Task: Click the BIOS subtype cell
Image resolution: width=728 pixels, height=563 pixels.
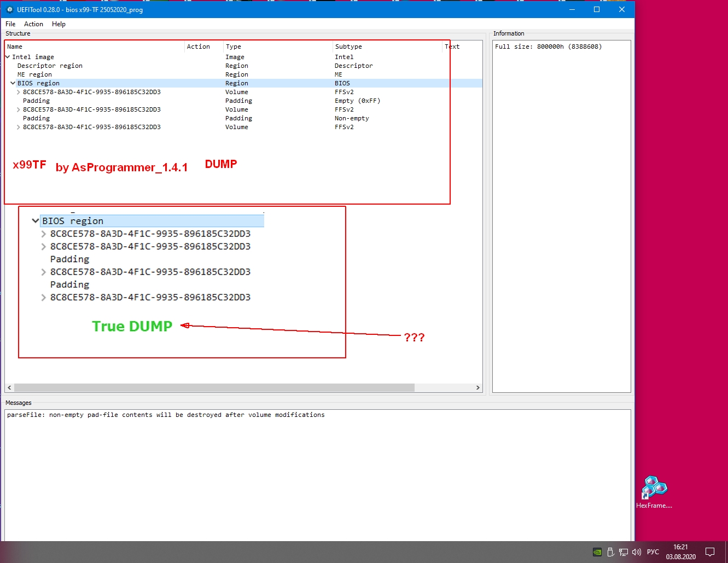Action: click(342, 83)
